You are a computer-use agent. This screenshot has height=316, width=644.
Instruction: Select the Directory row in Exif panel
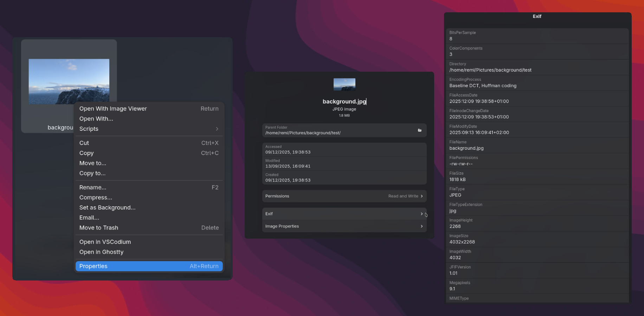[x=537, y=67]
